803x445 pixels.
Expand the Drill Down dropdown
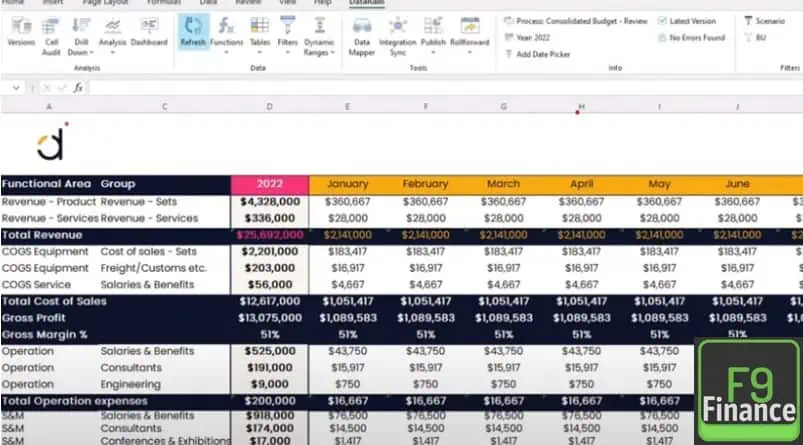[80, 52]
